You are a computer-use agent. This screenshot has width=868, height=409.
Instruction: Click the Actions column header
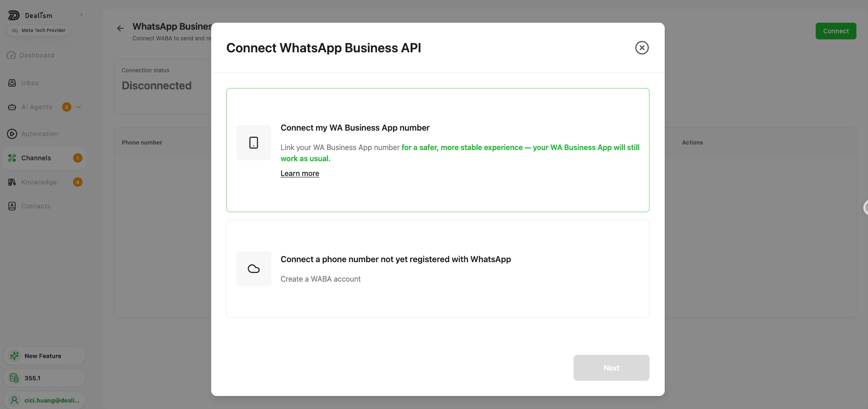pyautogui.click(x=692, y=143)
